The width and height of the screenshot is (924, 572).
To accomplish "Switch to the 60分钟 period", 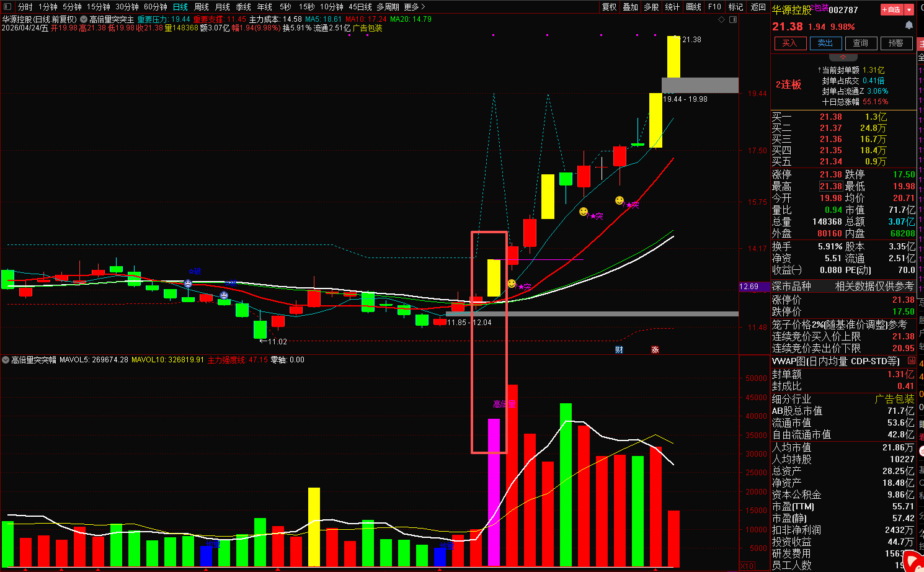I will point(156,7).
